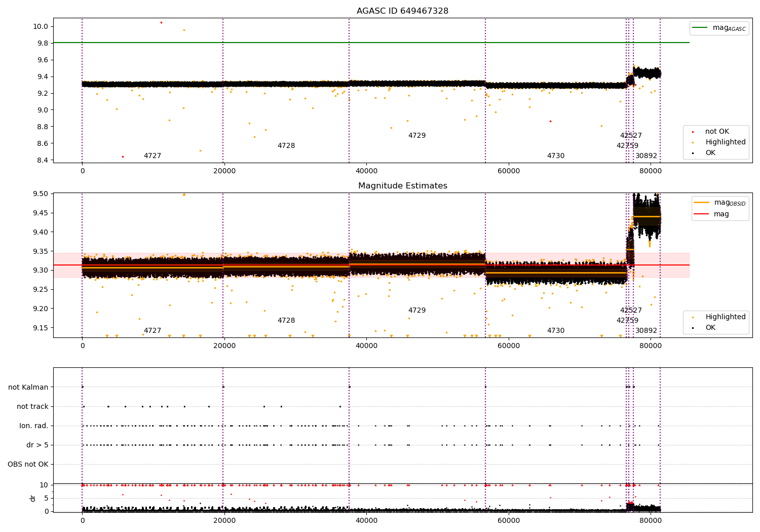Click the "dr > 5" row label
Viewport: 760px width, 532px height.
click(37, 445)
